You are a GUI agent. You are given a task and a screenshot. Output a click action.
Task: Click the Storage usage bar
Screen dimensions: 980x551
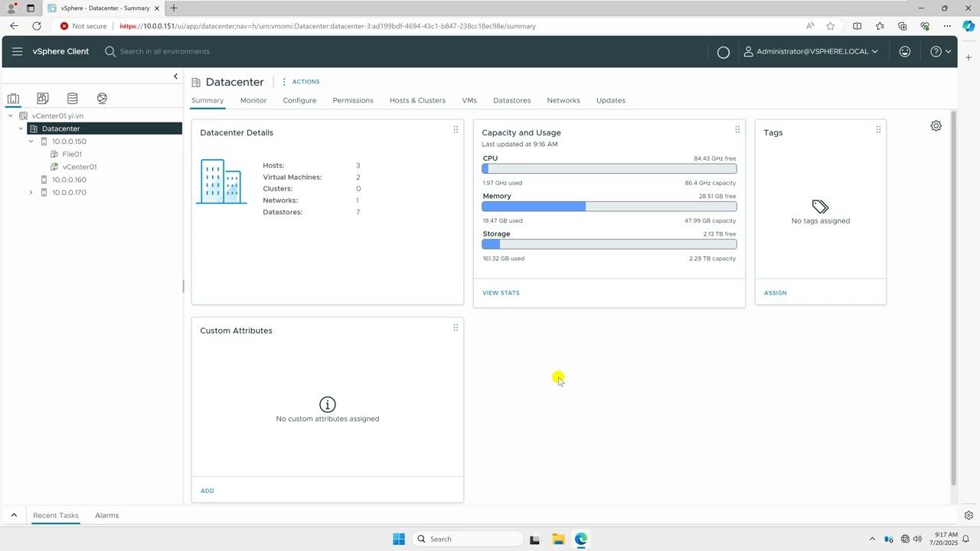[609, 244]
